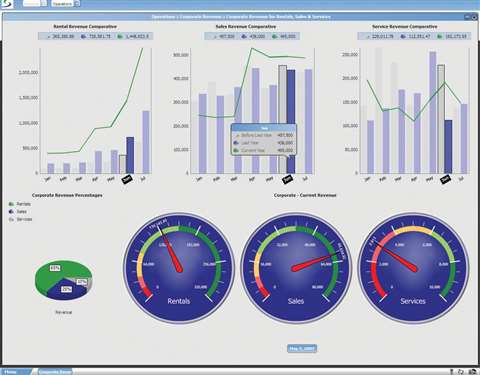Click the Rental Revenue Comparative chart title
Image resolution: width=480 pixels, height=375 pixels.
pos(85,27)
